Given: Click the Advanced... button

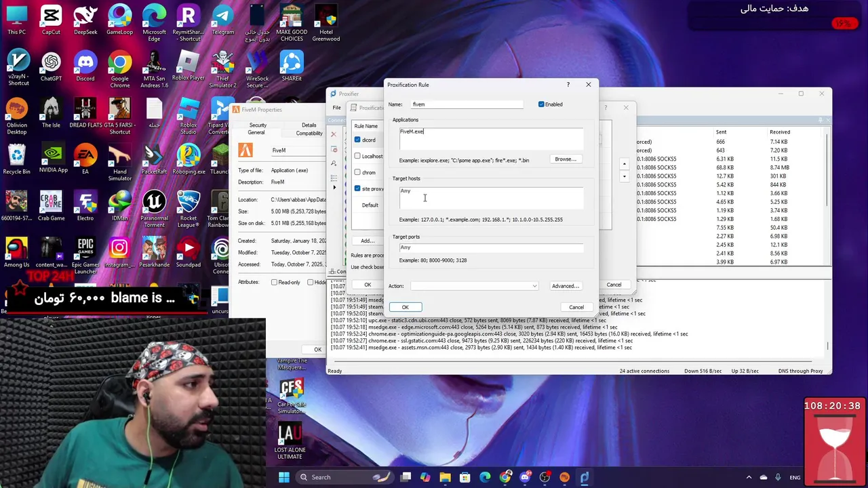Looking at the screenshot, I should pos(565,286).
